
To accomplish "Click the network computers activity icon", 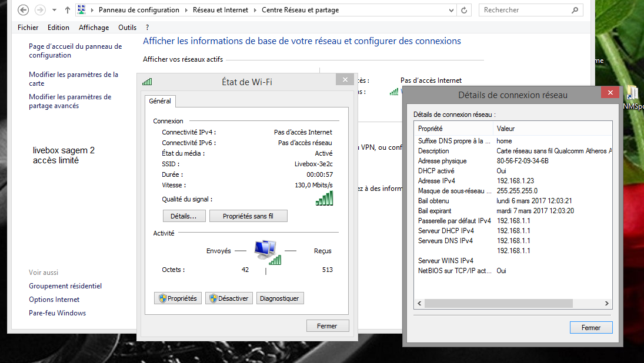I will (x=266, y=251).
